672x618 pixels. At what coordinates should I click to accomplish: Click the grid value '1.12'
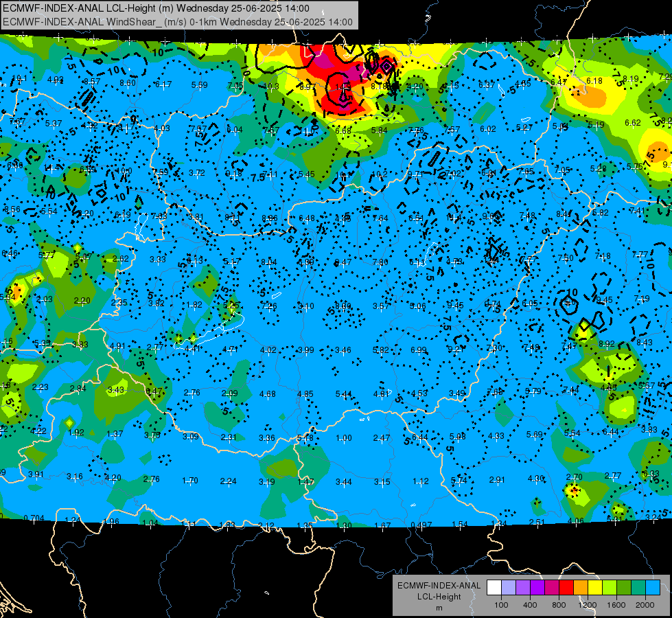pyautogui.click(x=420, y=481)
